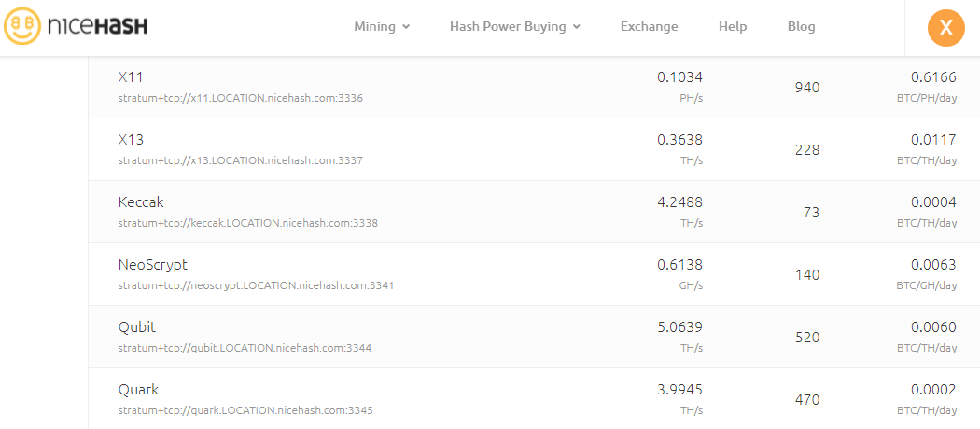
Task: Click the X11 price 0.6166 value
Action: tap(933, 77)
